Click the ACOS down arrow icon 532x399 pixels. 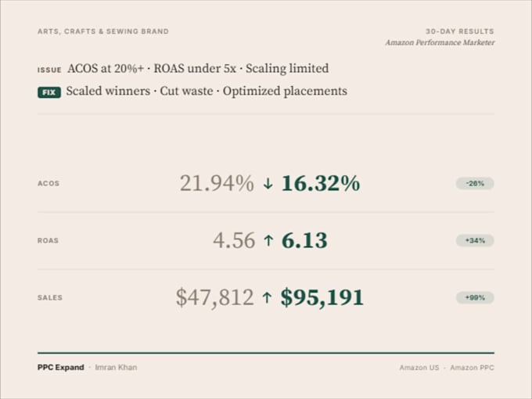(268, 184)
